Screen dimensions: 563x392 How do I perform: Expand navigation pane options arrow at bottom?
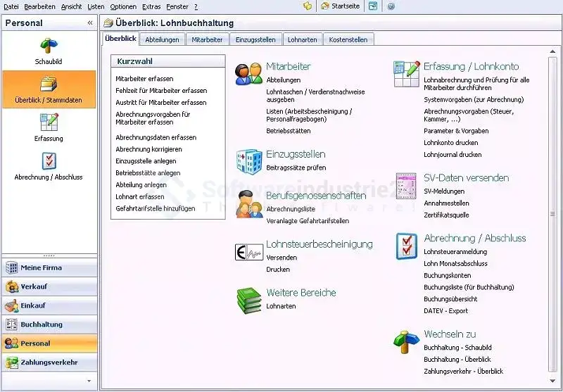[x=88, y=381]
